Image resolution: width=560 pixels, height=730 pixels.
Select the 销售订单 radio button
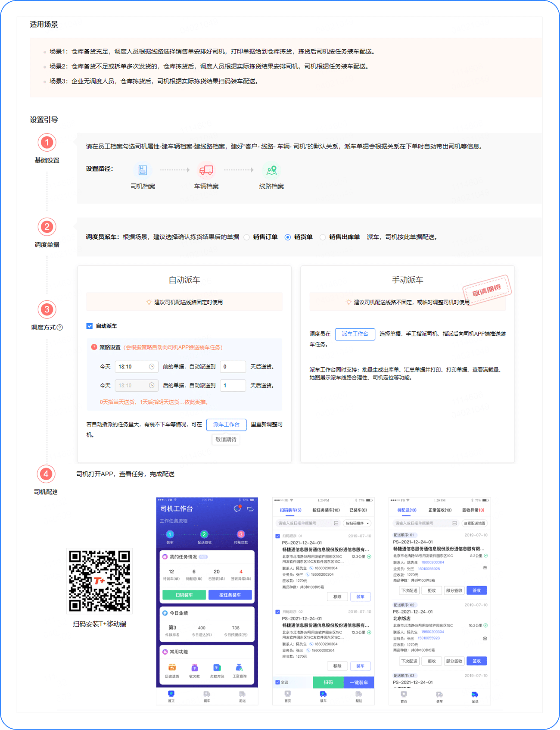tap(247, 237)
